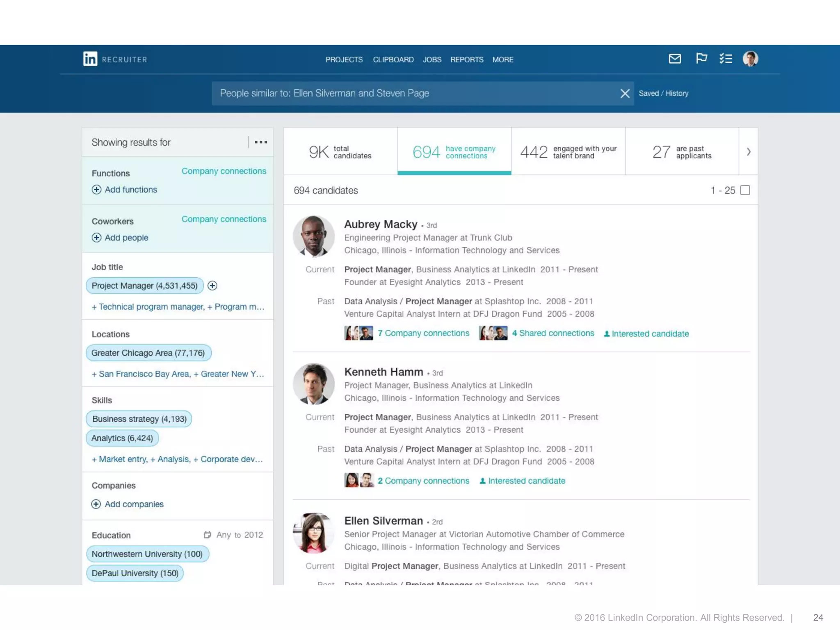This screenshot has width=840, height=630.
Task: Open the JOBS menu
Action: point(432,60)
